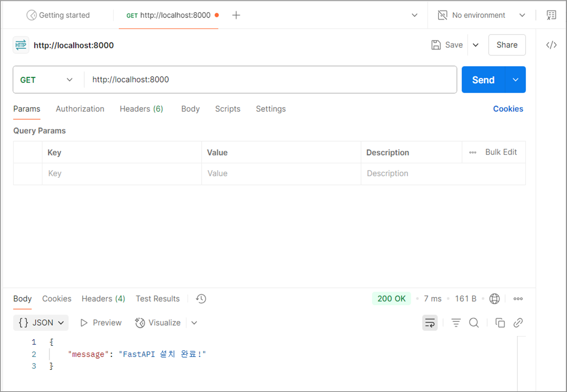This screenshot has width=567, height=392.
Task: Click the HTTP request type icon
Action: [21, 45]
